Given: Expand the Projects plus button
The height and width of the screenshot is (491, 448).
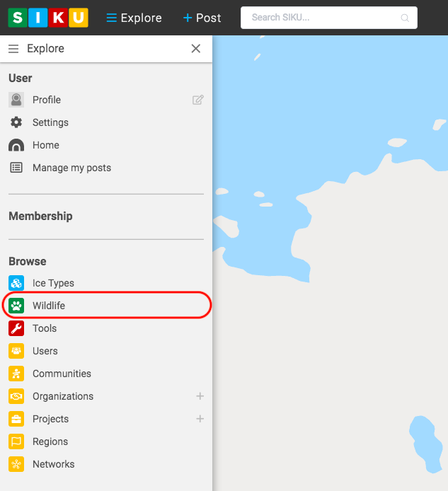Looking at the screenshot, I should coord(200,419).
